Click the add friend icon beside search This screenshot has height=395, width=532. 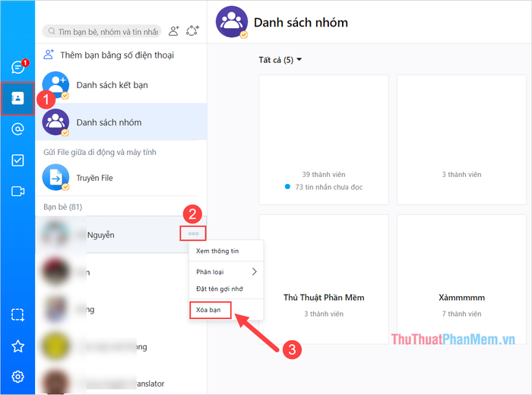tap(174, 31)
